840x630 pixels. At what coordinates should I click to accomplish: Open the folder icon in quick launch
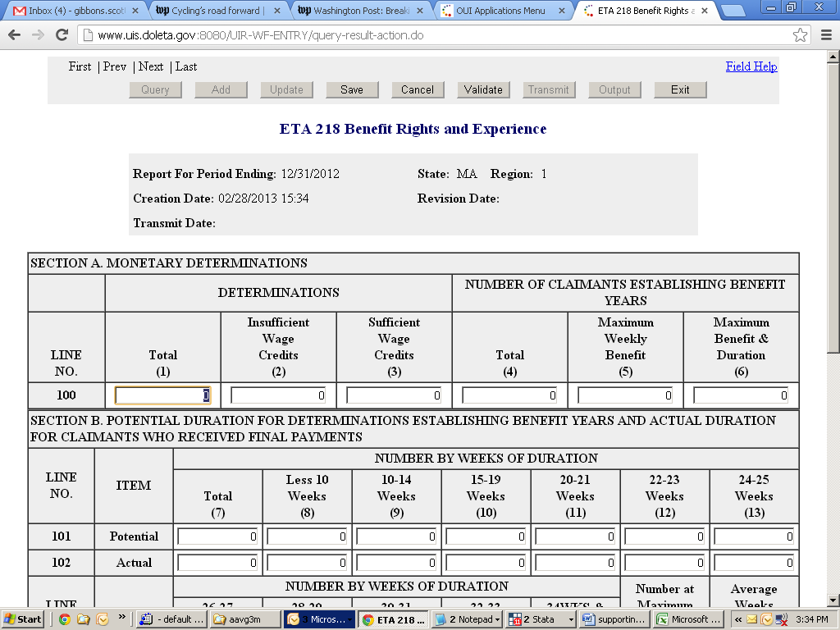[x=83, y=619]
